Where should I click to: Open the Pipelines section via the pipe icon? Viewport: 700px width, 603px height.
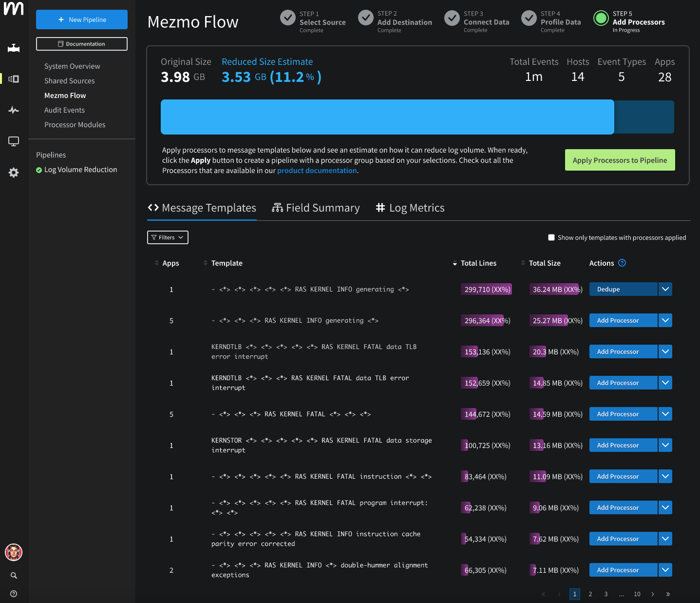tap(13, 48)
